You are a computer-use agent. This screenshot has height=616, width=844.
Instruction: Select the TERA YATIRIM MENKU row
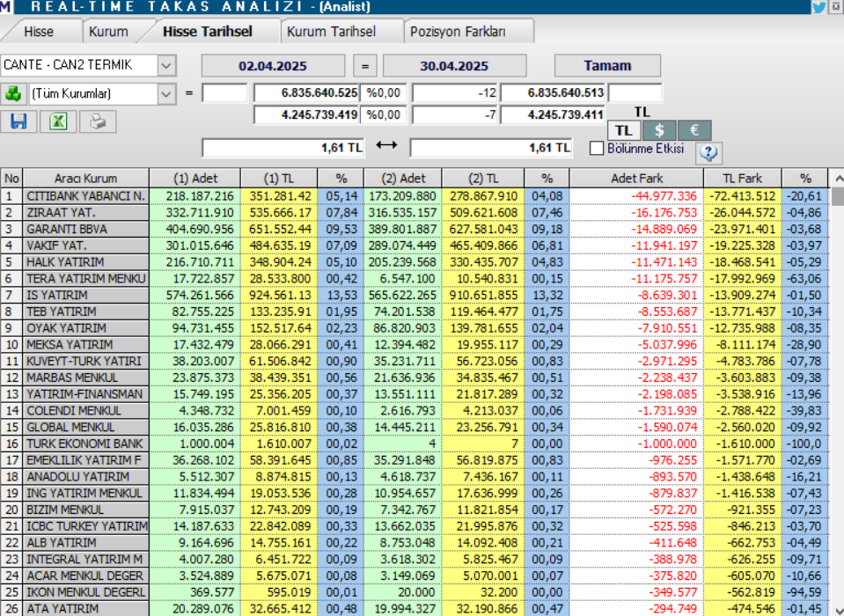click(x=415, y=279)
